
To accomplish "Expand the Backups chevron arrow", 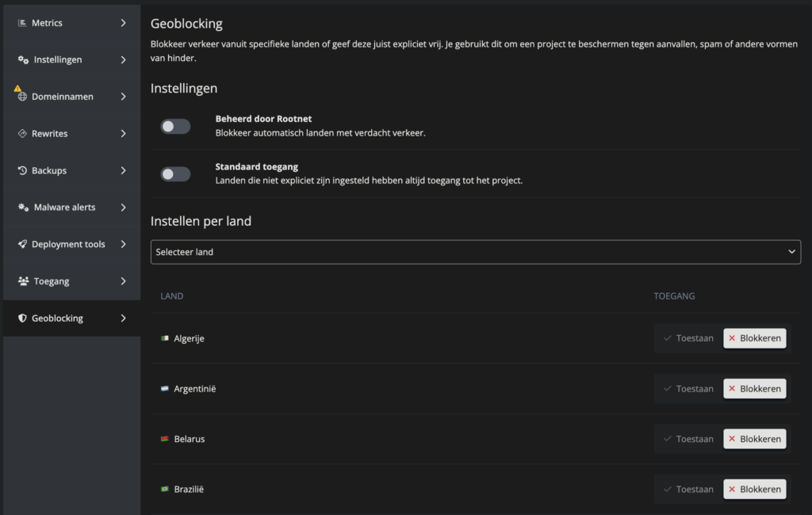I will (x=123, y=170).
